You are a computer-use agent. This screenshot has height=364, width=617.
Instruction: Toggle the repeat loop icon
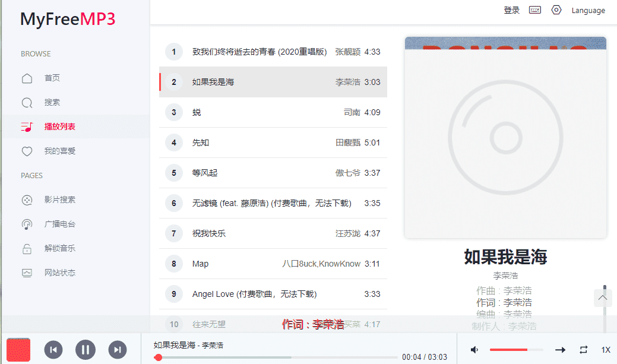pyautogui.click(x=584, y=349)
